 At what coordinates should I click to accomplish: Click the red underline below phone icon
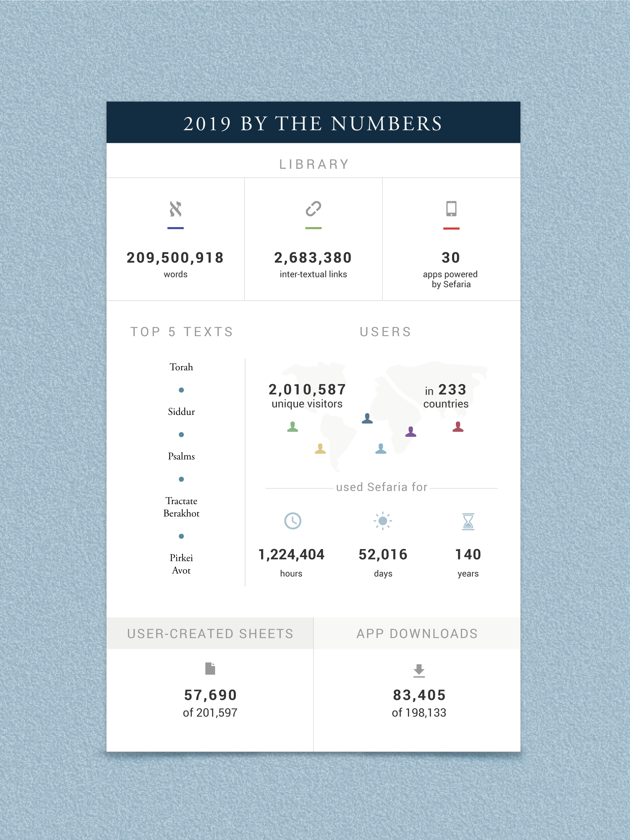pyautogui.click(x=451, y=228)
